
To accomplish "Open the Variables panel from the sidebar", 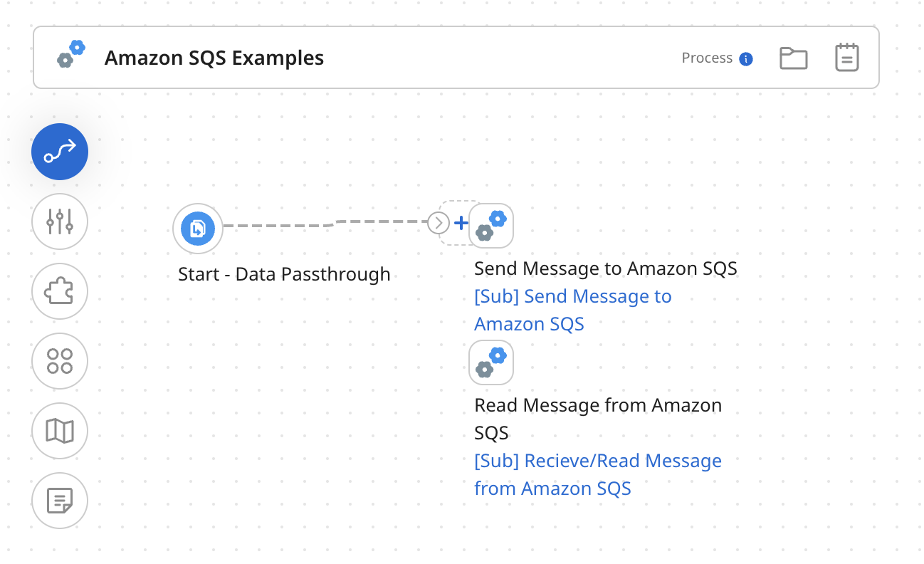I will (x=59, y=221).
